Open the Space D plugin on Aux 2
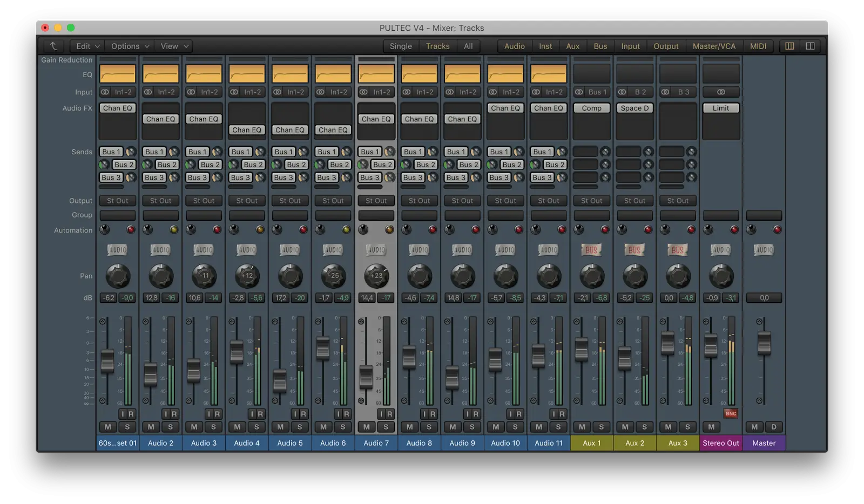 (x=634, y=108)
